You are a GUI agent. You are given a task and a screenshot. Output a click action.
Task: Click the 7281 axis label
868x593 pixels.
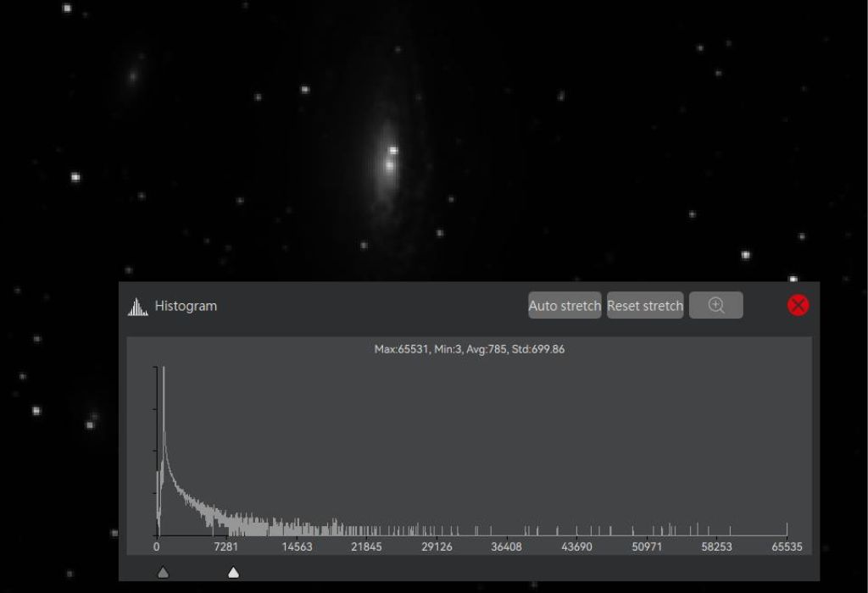pyautogui.click(x=226, y=547)
